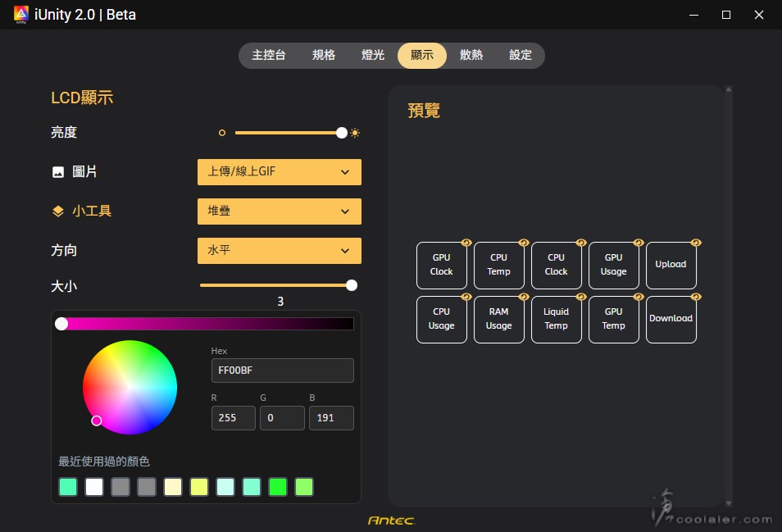Open the 散熱 tab
This screenshot has width=782, height=532.
click(x=471, y=56)
